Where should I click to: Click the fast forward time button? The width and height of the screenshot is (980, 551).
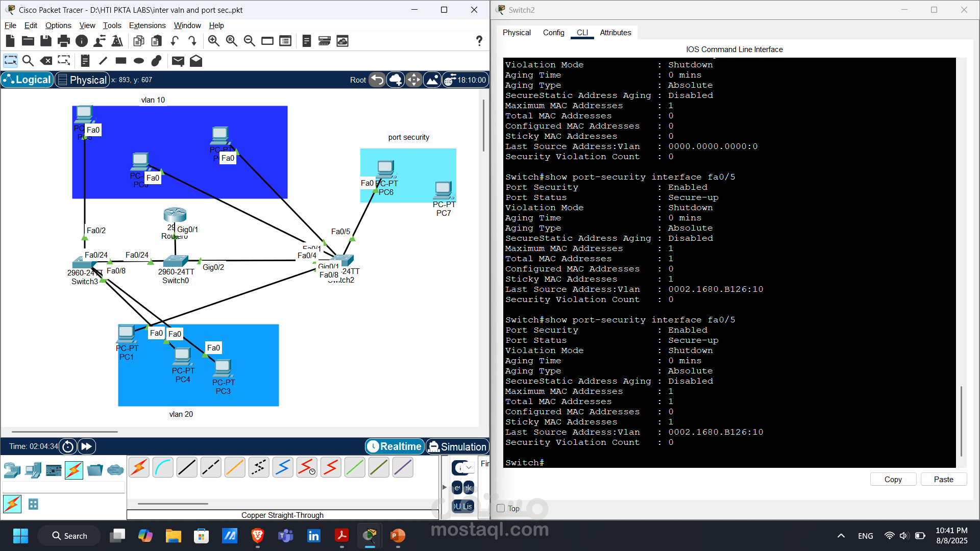pyautogui.click(x=87, y=446)
